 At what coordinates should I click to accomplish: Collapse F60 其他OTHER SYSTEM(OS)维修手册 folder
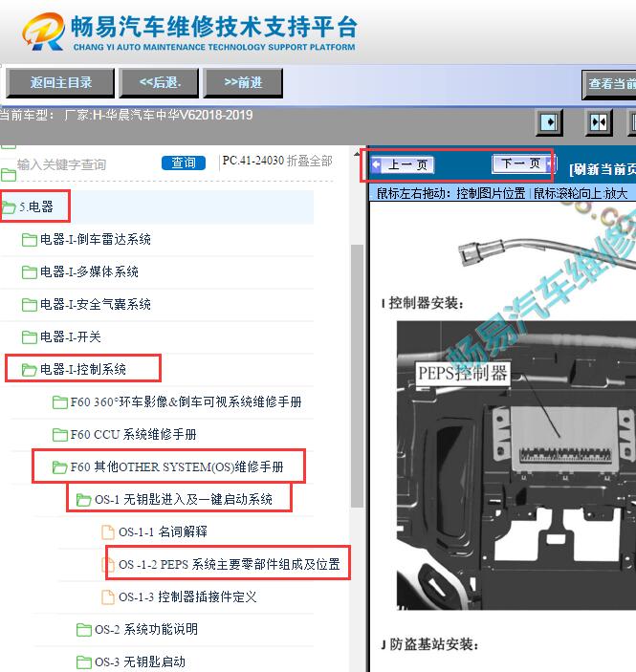point(177,466)
